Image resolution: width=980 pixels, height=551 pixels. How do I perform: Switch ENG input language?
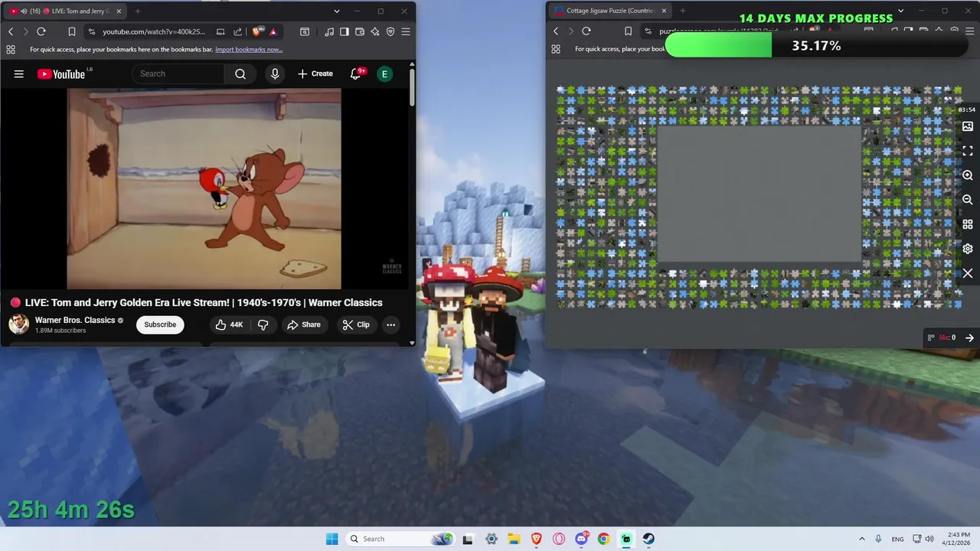tap(897, 539)
